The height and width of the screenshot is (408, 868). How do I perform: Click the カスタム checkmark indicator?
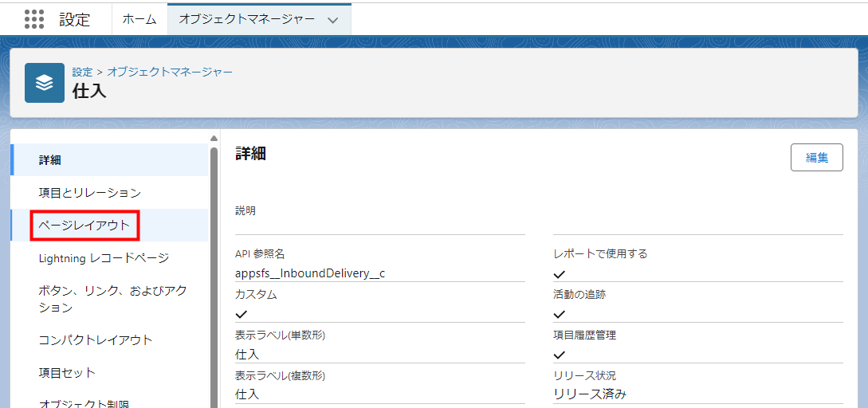tap(242, 314)
